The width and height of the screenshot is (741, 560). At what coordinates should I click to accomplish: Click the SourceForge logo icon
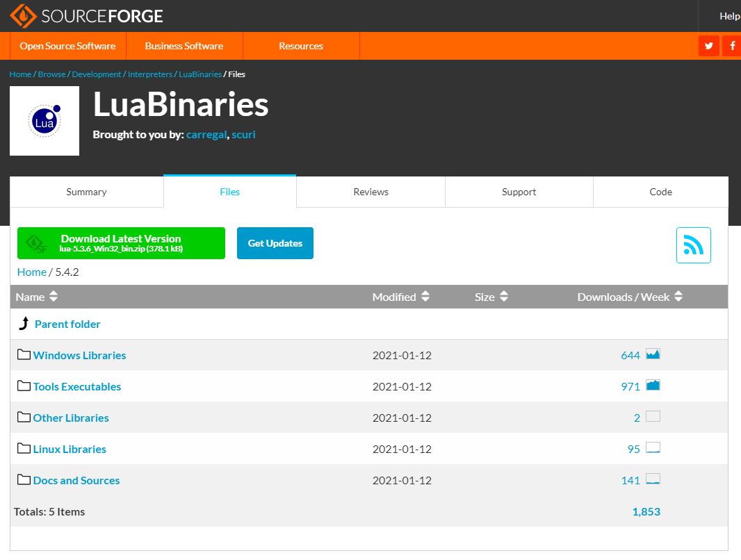[x=23, y=16]
